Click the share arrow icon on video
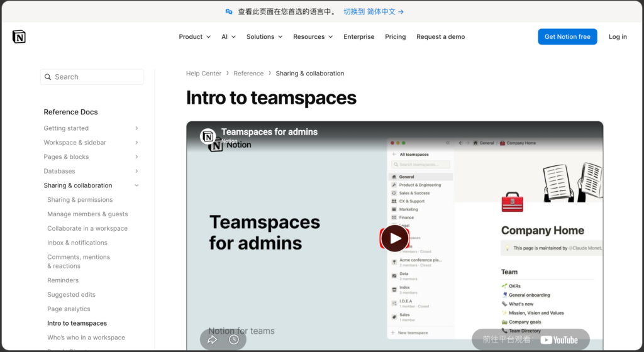 tap(212, 339)
